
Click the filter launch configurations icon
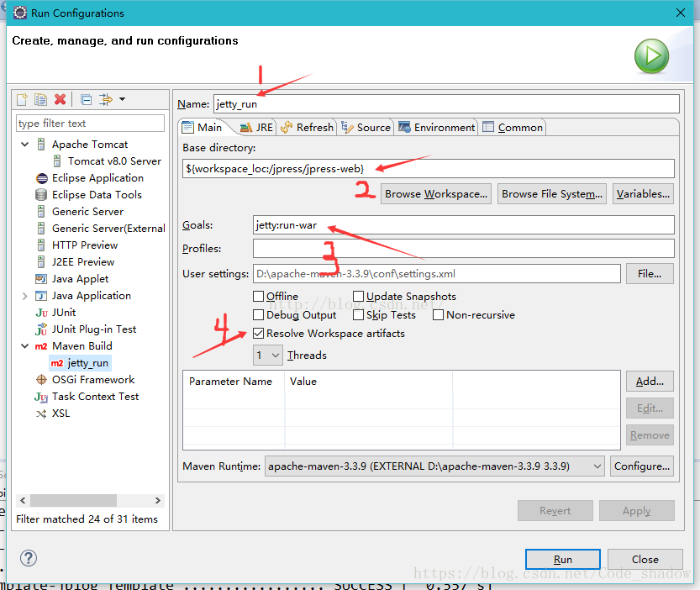point(106,99)
